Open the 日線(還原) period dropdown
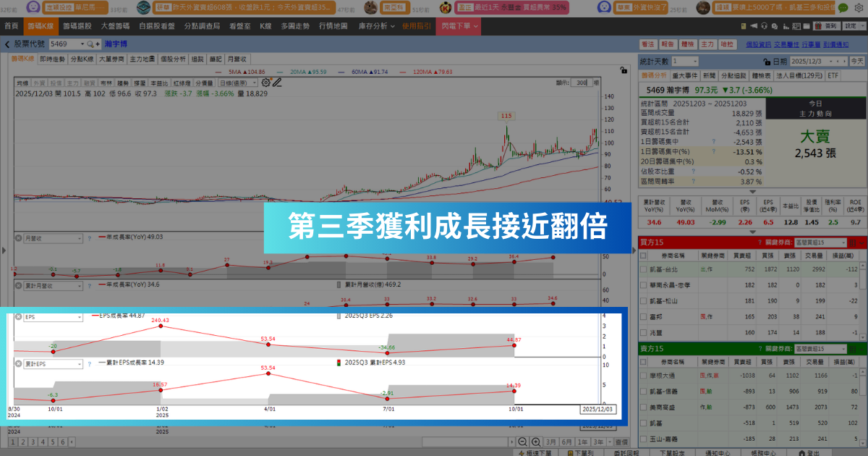868x456 pixels. (239, 83)
